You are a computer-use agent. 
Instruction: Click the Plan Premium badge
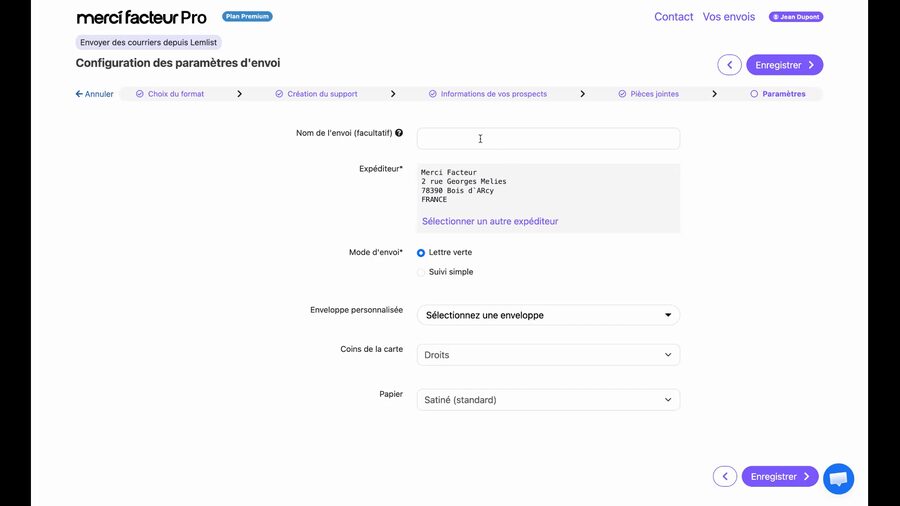click(247, 17)
